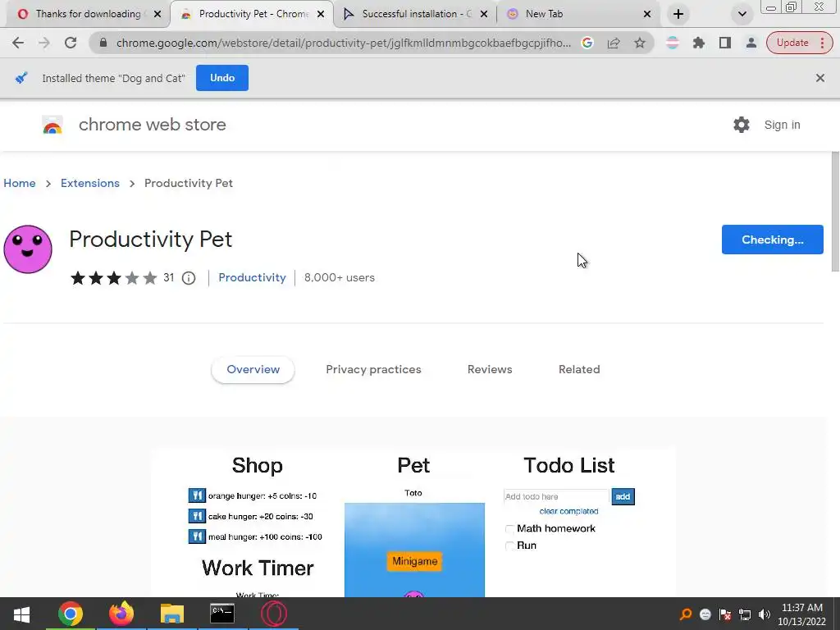The width and height of the screenshot is (840, 630).
Task: Click the Checking... install button
Action: [773, 240]
